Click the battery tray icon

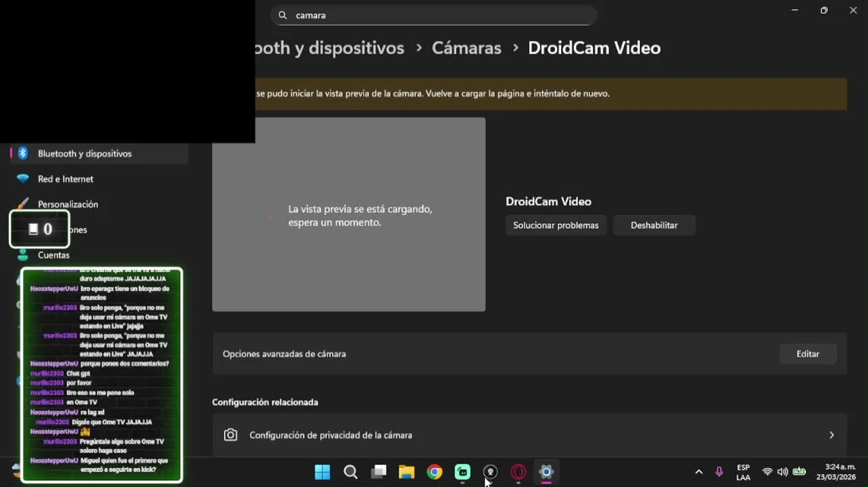(799, 472)
